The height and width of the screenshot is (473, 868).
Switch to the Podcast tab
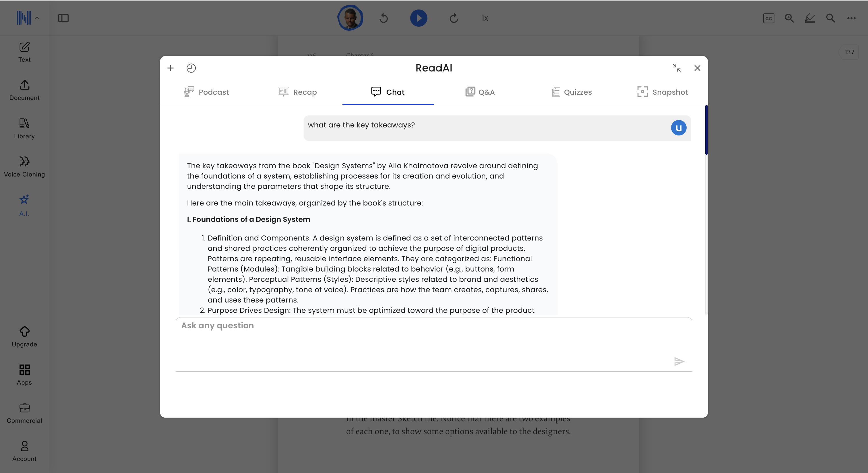206,92
